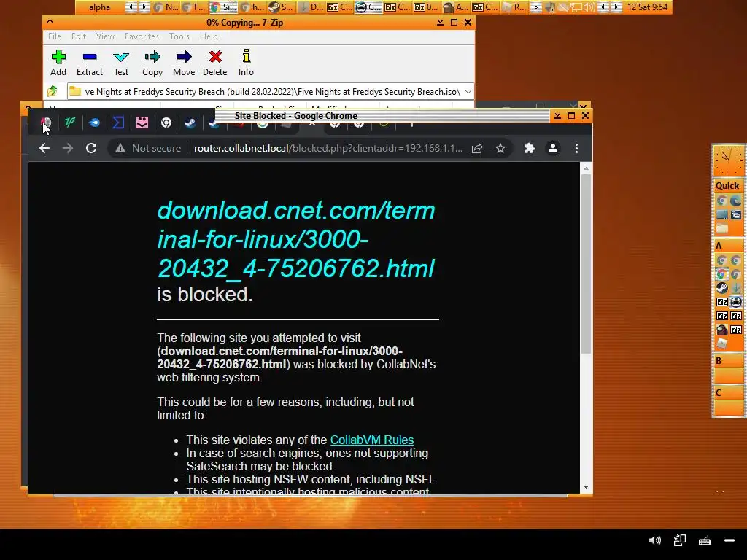This screenshot has width=747, height=560.
Task: Click the Extract icon in 7-Zip
Action: 90,63
